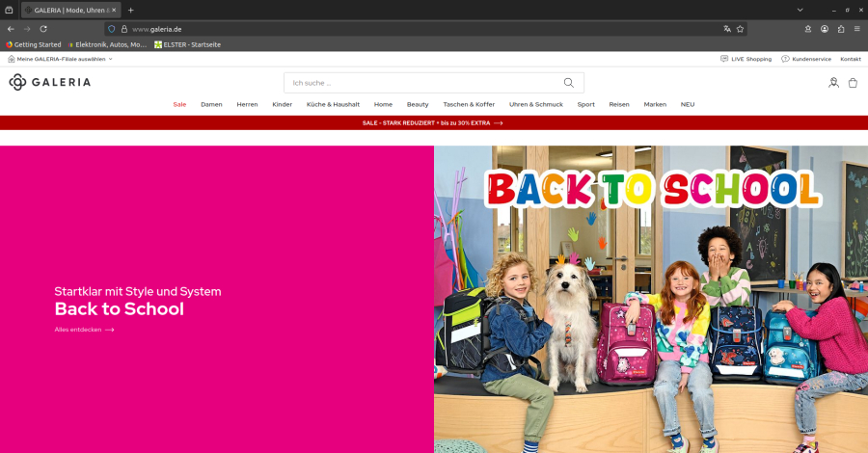This screenshot has width=868, height=453.
Task: Open a new browser tab with plus button
Action: point(131,10)
